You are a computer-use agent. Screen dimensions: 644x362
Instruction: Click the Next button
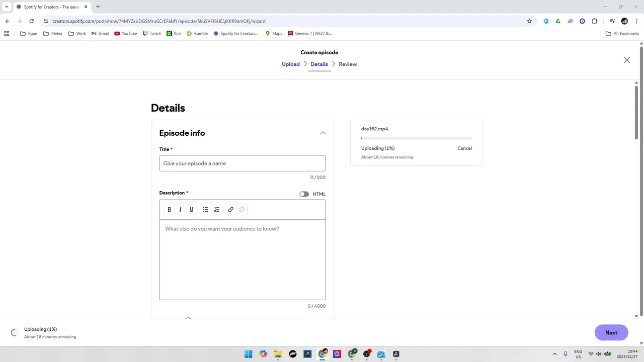coord(611,333)
